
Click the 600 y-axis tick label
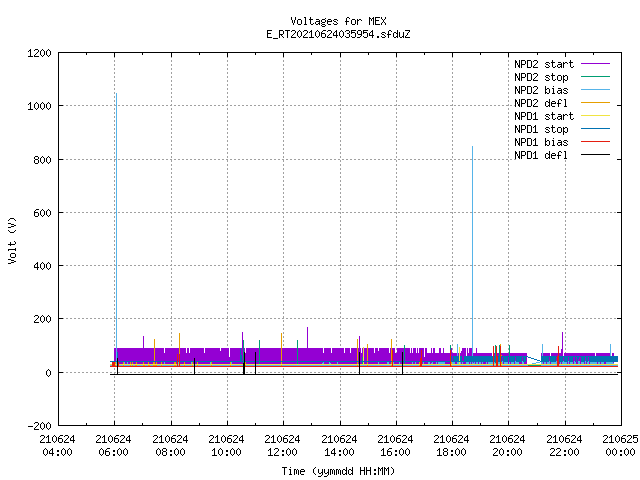pos(42,213)
